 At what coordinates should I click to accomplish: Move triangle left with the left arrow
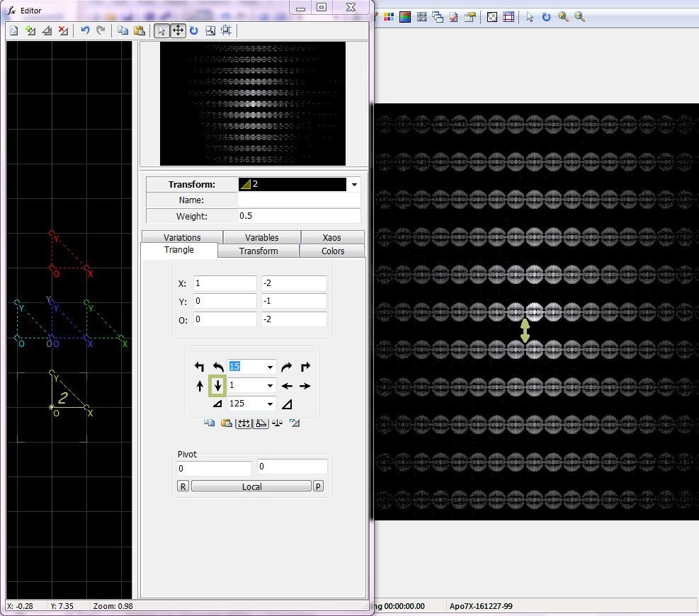(x=287, y=386)
